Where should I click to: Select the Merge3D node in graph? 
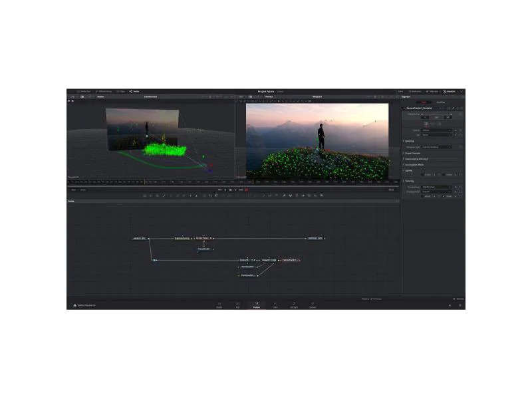[x=269, y=260]
